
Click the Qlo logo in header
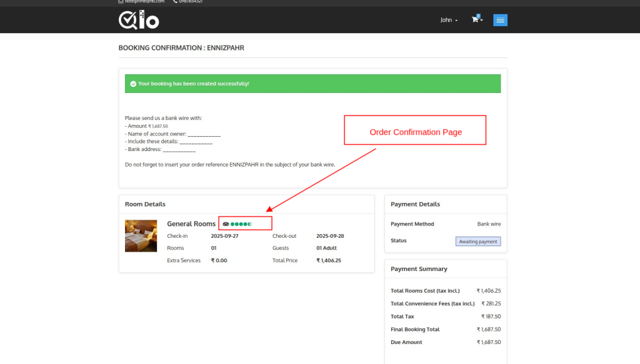pos(139,20)
